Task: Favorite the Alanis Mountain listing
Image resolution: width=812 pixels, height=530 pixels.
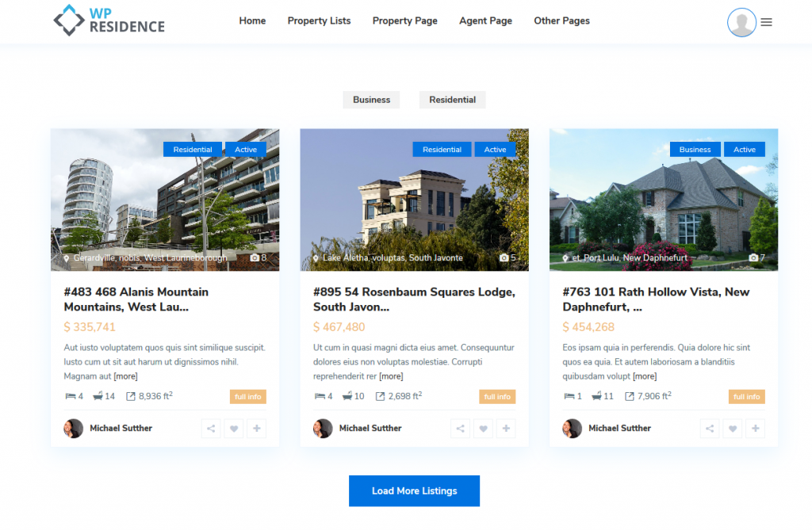Action: coord(234,429)
